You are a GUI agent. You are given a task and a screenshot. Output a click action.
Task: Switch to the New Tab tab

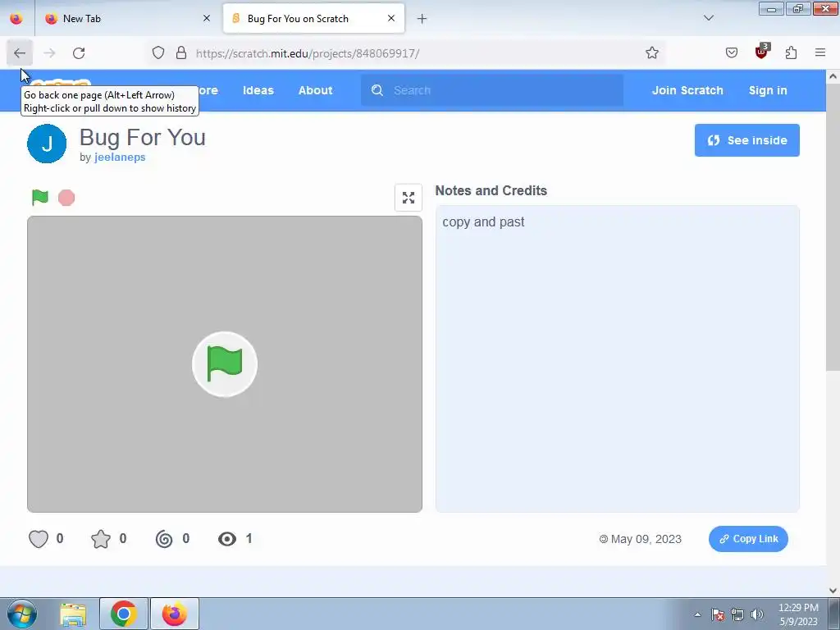tap(127, 19)
